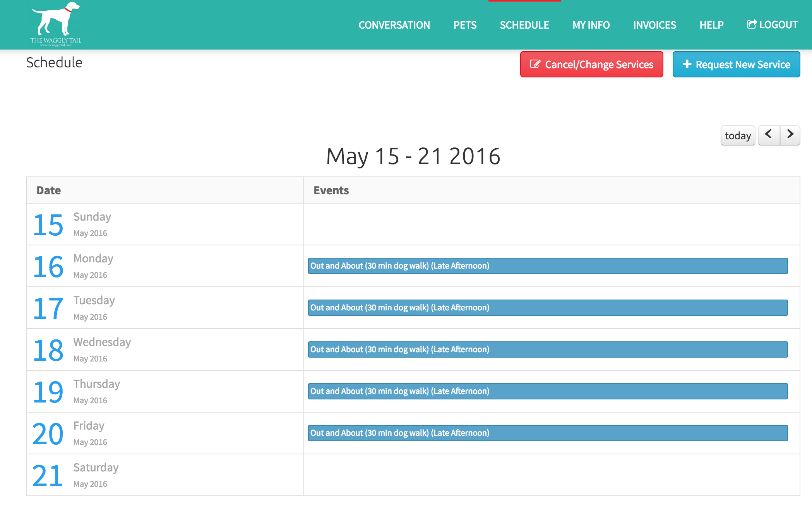Click the Events column header
The width and height of the screenshot is (812, 507).
click(331, 190)
